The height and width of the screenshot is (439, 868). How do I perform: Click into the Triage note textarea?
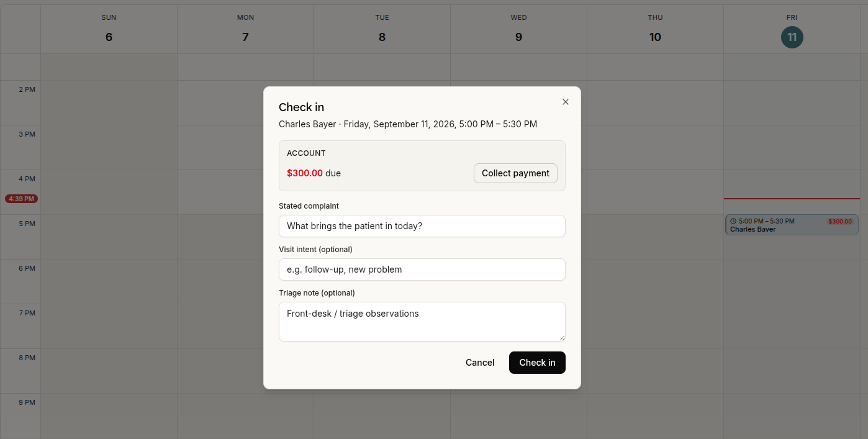click(x=422, y=322)
